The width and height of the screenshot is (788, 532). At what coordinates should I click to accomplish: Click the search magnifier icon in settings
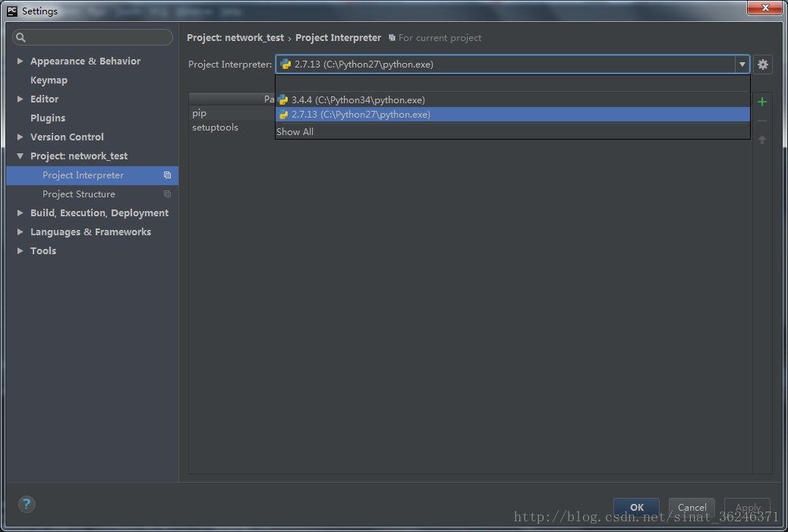point(20,37)
